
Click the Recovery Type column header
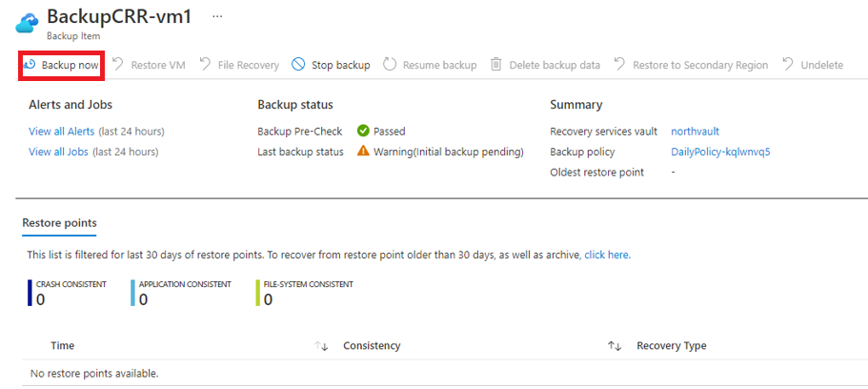click(x=672, y=346)
